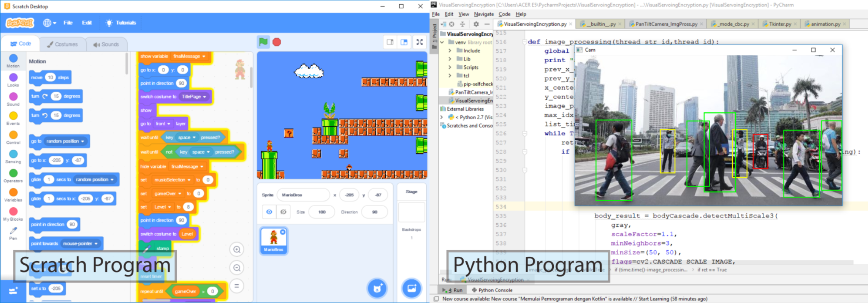Viewport: 868px width, 303px height.
Task: Select the Code tab in Scratch
Action: pos(20,44)
